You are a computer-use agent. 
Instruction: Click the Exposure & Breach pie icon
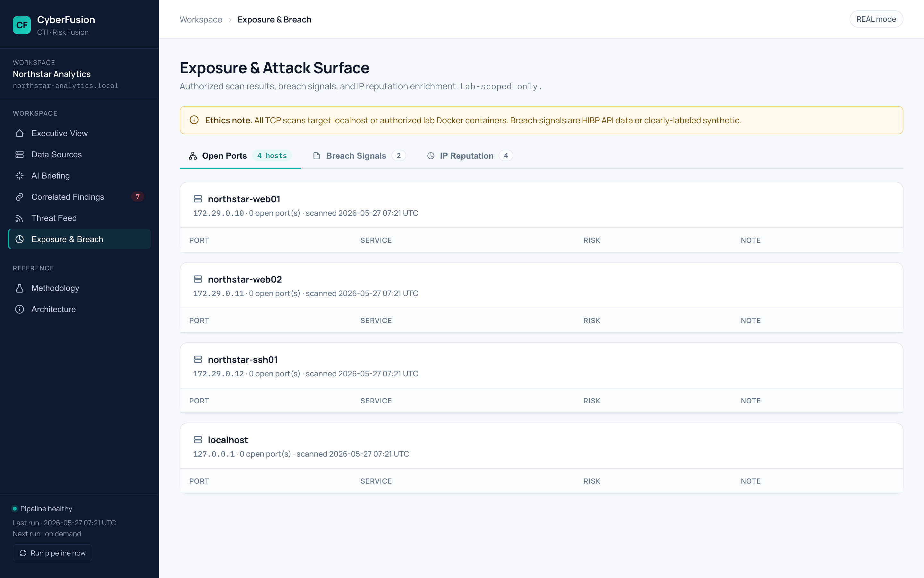(20, 239)
